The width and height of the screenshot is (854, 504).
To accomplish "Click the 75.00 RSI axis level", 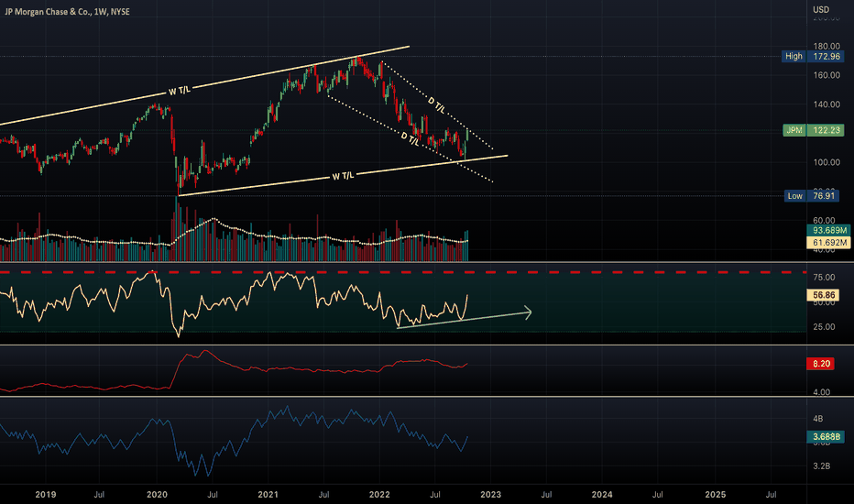I will tap(824, 278).
